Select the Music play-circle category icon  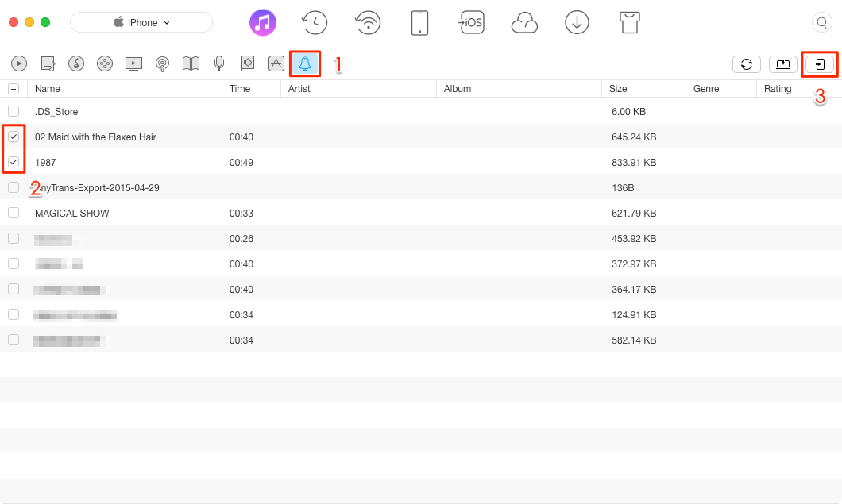[19, 63]
